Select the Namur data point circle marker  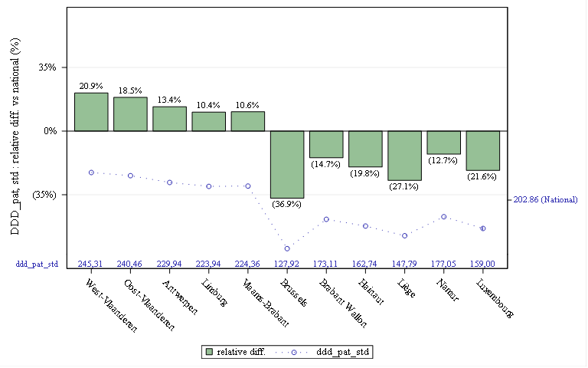click(x=444, y=217)
